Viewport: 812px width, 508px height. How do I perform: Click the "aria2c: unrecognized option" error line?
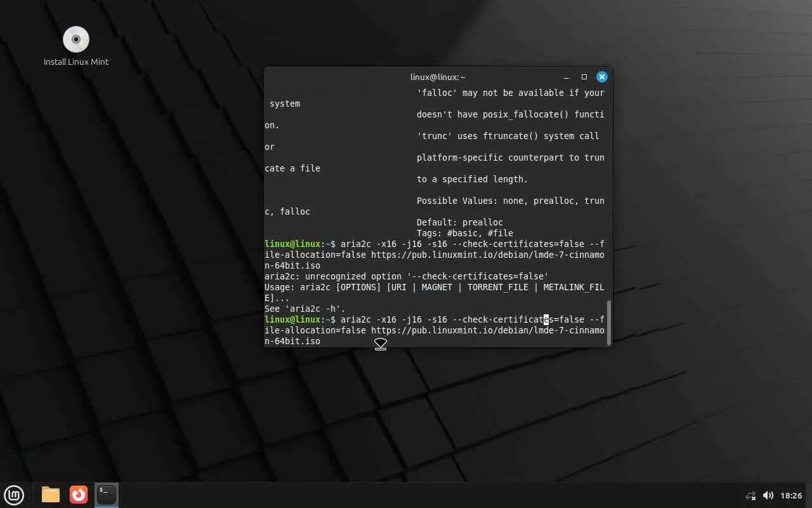pyautogui.click(x=407, y=276)
